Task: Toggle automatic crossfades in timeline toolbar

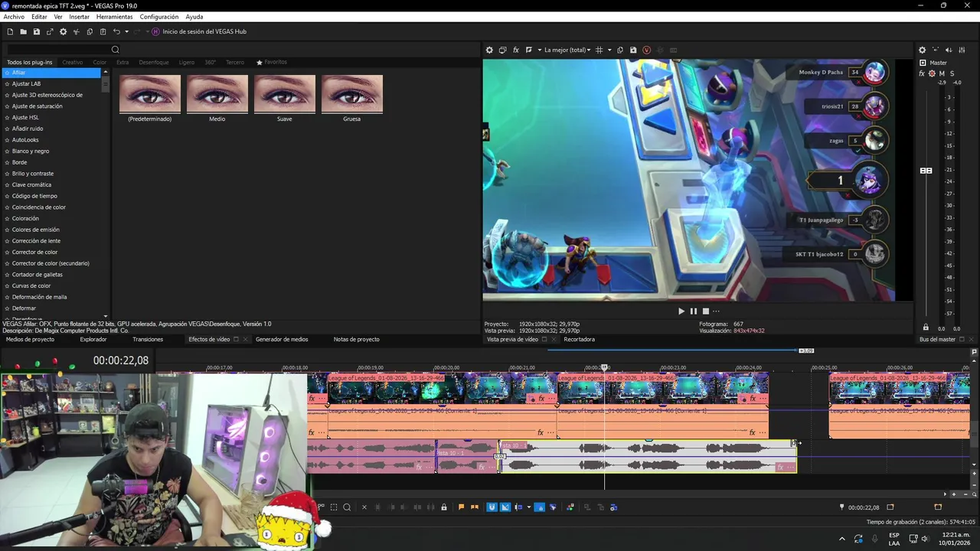Action: point(505,507)
